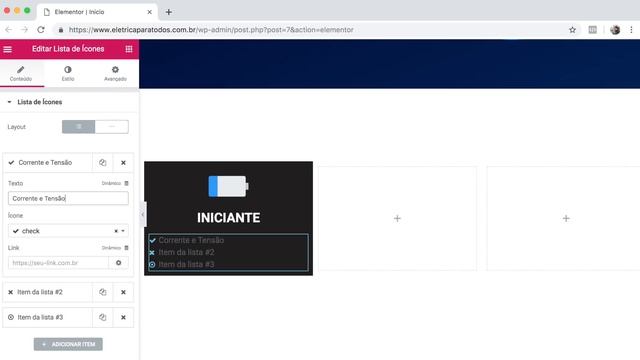640x360 pixels.
Task: Open the Avançado tab
Action: (x=115, y=73)
